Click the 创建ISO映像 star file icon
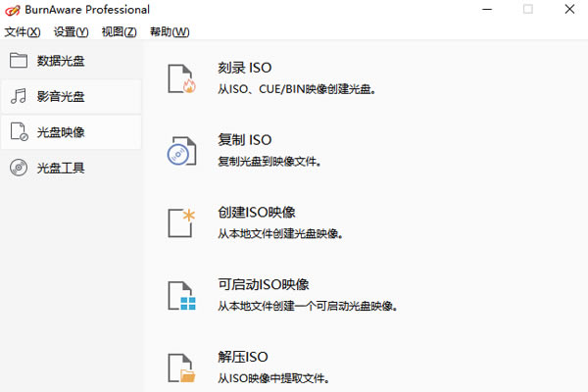 (x=181, y=223)
